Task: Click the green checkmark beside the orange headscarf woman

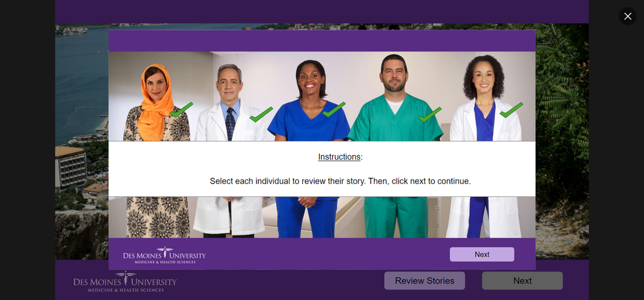Action: coord(181,110)
